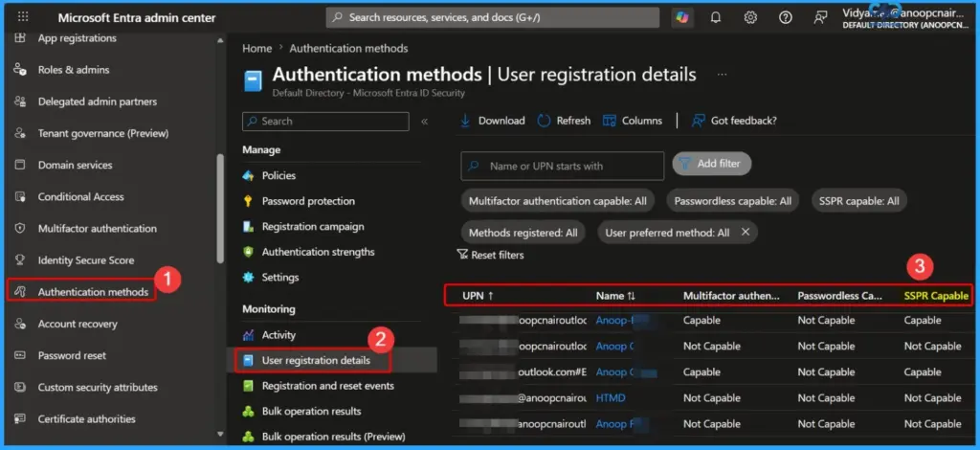Click Got feedback? in the toolbar
The image size is (980, 450).
coord(734,121)
